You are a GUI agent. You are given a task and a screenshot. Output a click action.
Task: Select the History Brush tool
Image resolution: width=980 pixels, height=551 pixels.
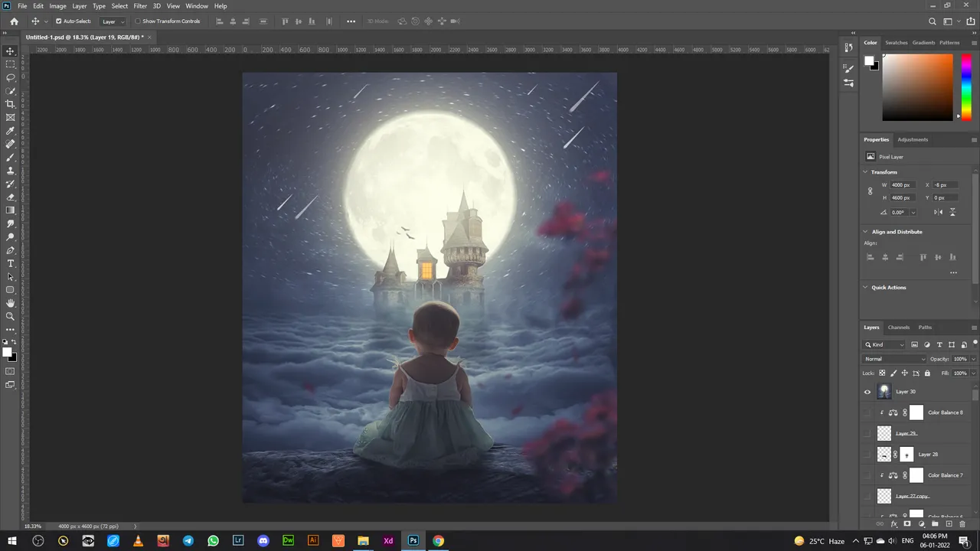tap(10, 184)
